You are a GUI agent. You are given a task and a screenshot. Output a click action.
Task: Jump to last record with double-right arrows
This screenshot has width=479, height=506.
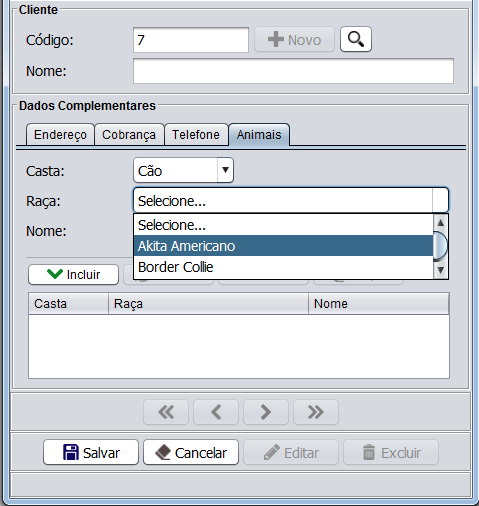click(x=316, y=412)
